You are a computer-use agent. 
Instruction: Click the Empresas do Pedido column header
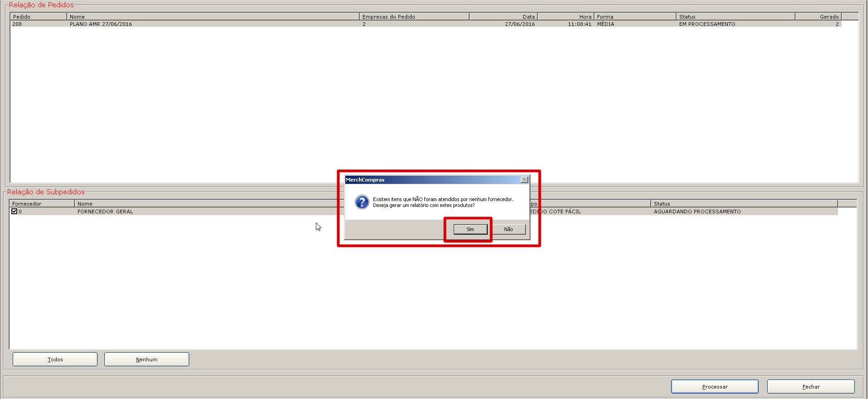click(414, 17)
